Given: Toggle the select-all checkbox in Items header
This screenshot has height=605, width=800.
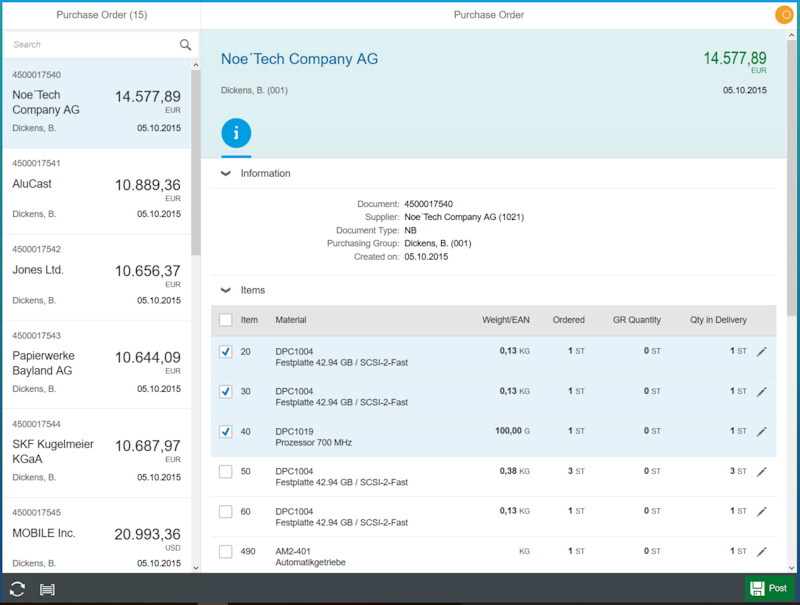Looking at the screenshot, I should [x=226, y=320].
